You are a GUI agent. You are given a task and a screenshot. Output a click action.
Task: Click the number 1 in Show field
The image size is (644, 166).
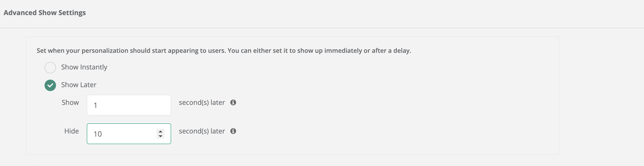[x=95, y=105]
